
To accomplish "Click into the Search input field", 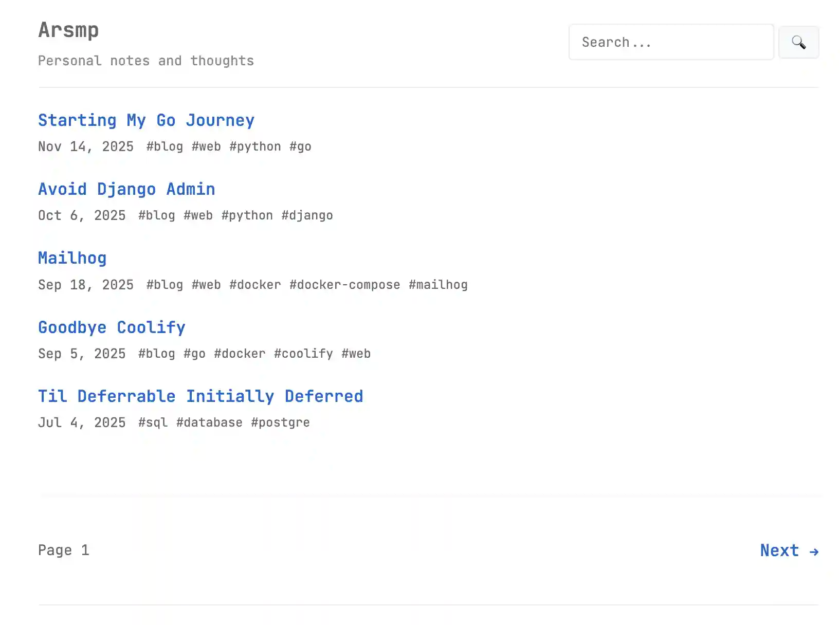I will tap(670, 42).
